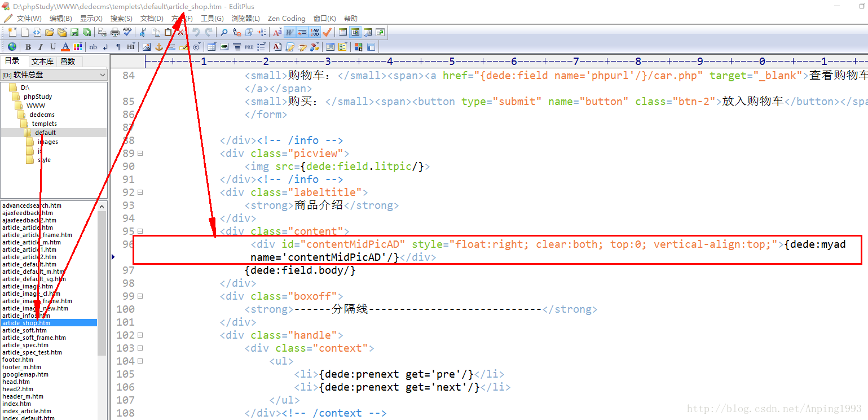Click the Italic I icon

click(x=41, y=47)
